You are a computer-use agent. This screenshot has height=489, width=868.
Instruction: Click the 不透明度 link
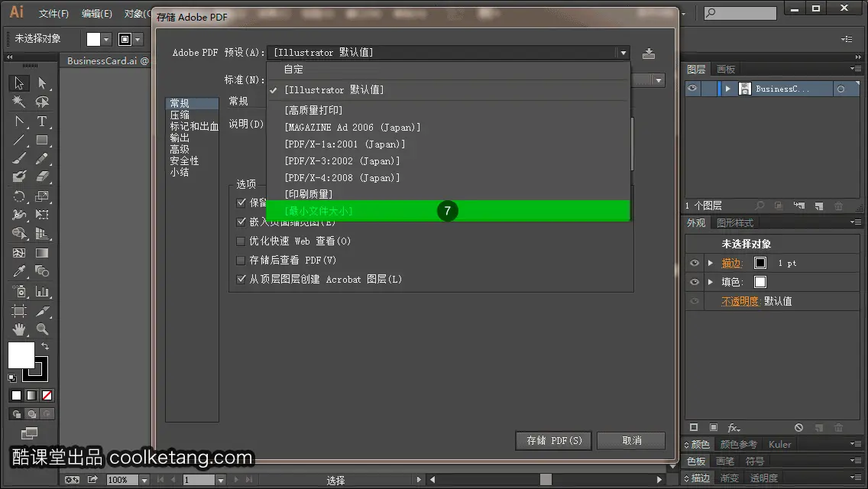(x=740, y=301)
